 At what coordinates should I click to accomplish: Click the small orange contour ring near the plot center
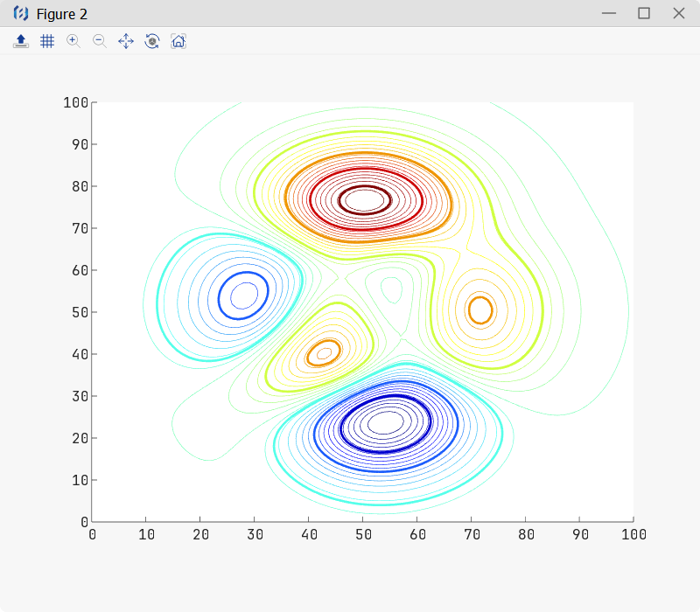click(324, 353)
